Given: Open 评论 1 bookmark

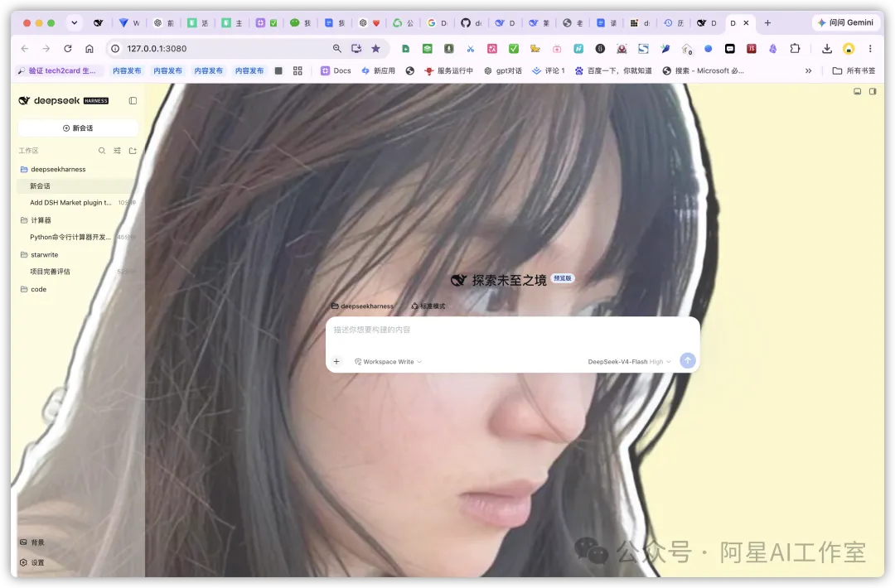Looking at the screenshot, I should (x=549, y=70).
